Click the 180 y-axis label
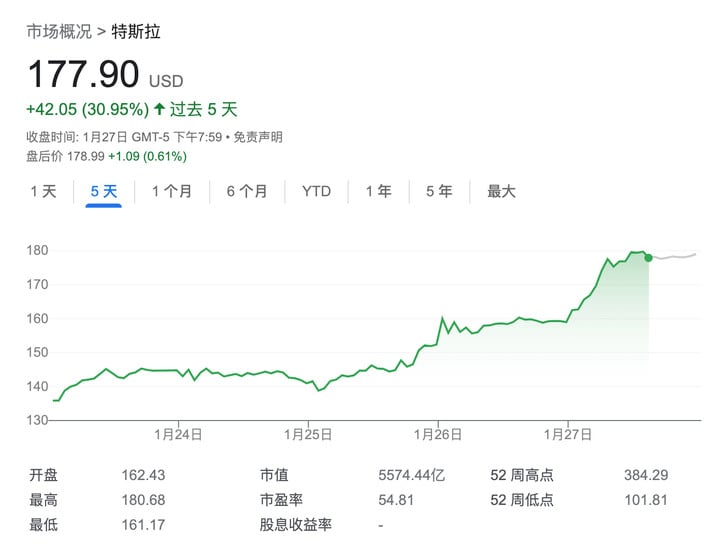 click(x=37, y=250)
